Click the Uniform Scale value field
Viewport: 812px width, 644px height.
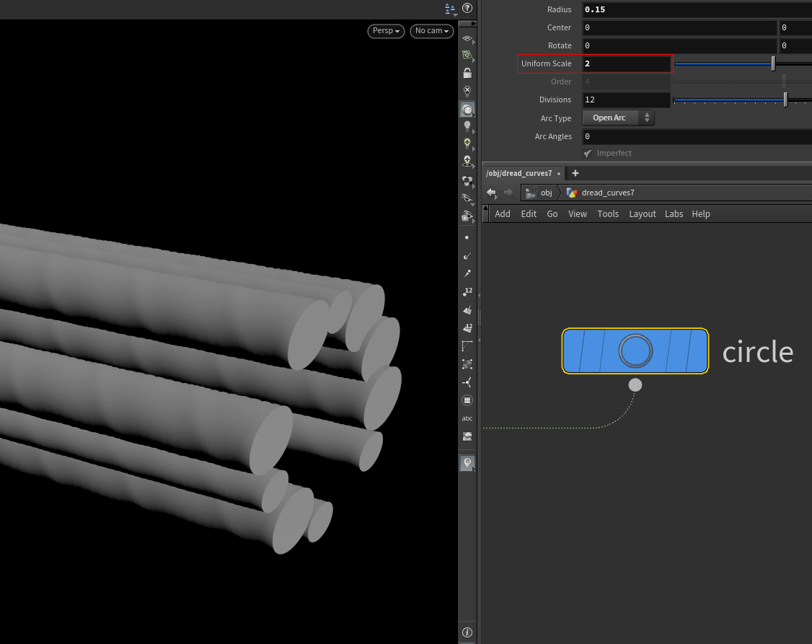tap(626, 63)
